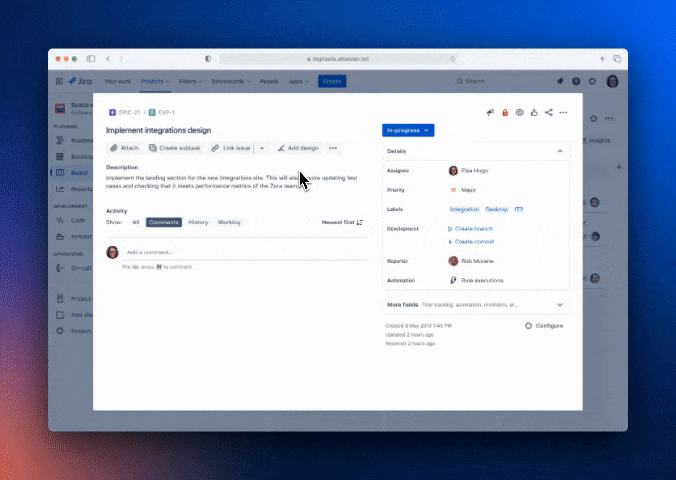This screenshot has height=480, width=676.
Task: Click the reporter Bob Morane
Action: (x=471, y=261)
